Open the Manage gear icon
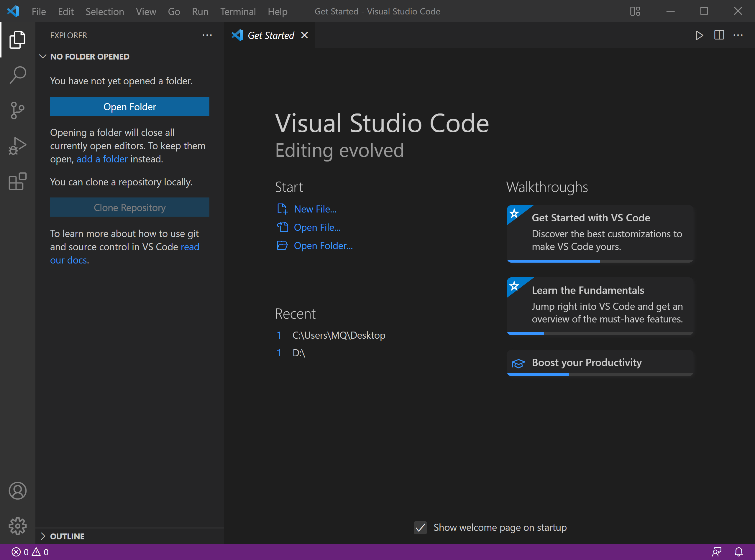The height and width of the screenshot is (560, 755). tap(17, 526)
